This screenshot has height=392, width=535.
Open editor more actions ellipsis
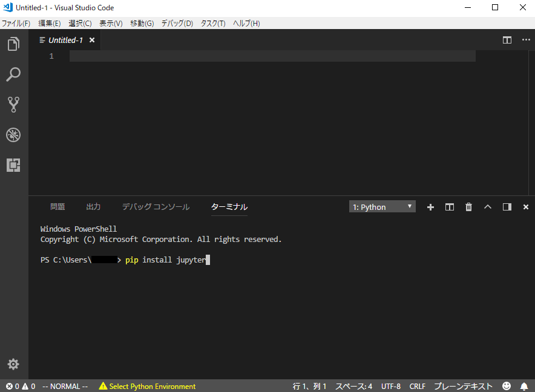(526, 40)
